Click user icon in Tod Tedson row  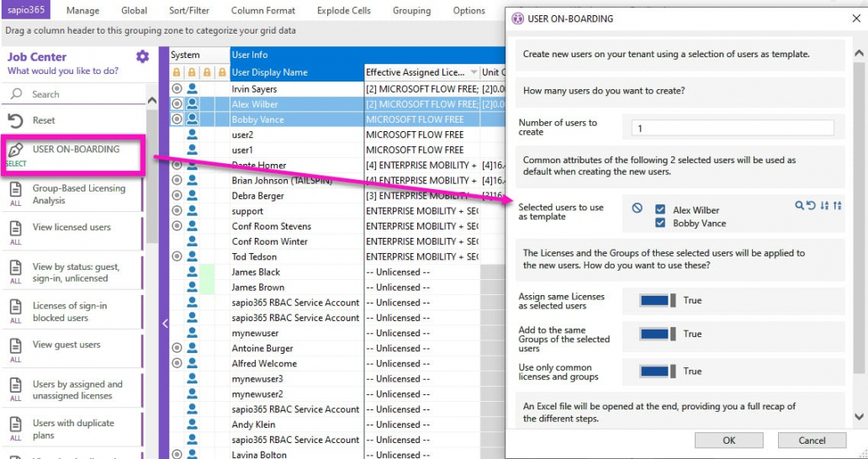coord(192,256)
